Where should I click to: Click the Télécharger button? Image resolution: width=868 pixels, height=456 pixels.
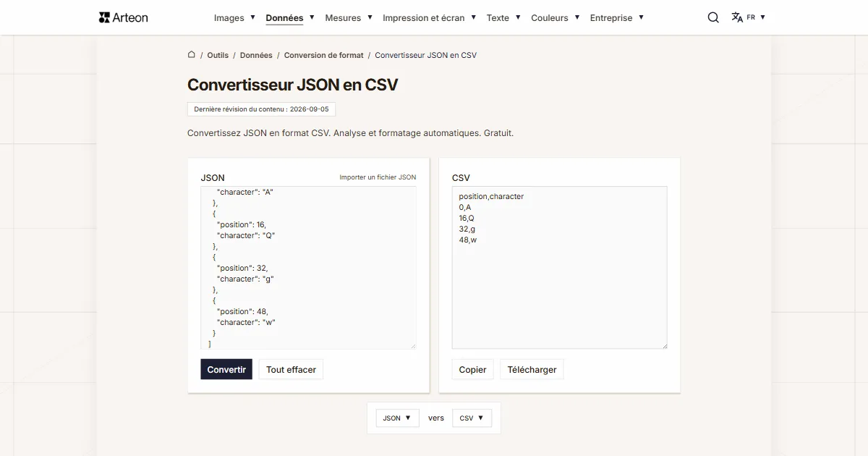pyautogui.click(x=532, y=369)
